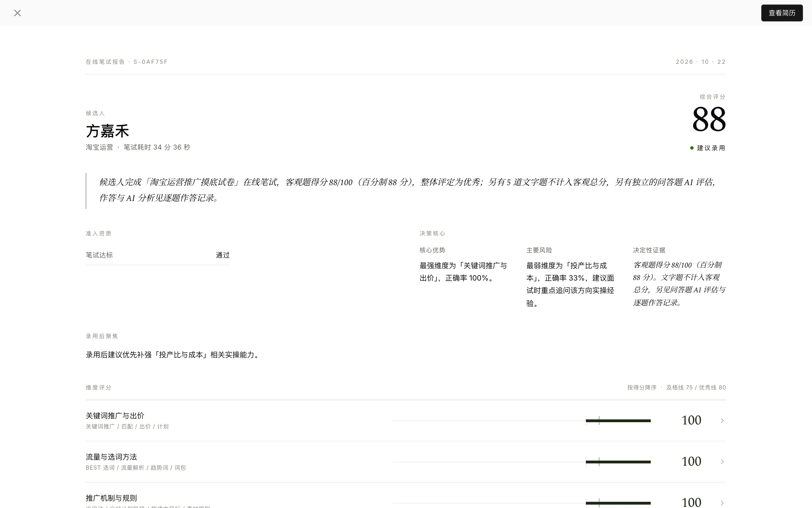The height and width of the screenshot is (508, 812).
Task: Click the 100 score for 关键词推广与出价
Action: (691, 420)
